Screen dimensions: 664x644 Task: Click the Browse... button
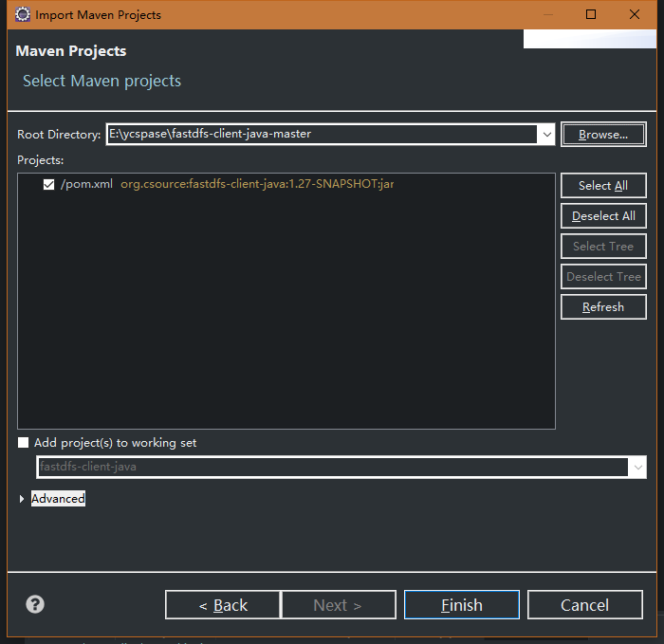point(603,135)
